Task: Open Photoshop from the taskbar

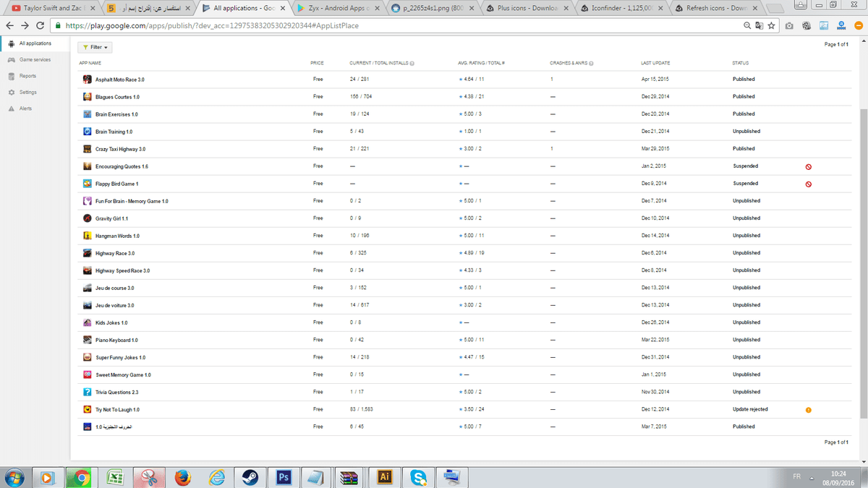Action: click(283, 477)
